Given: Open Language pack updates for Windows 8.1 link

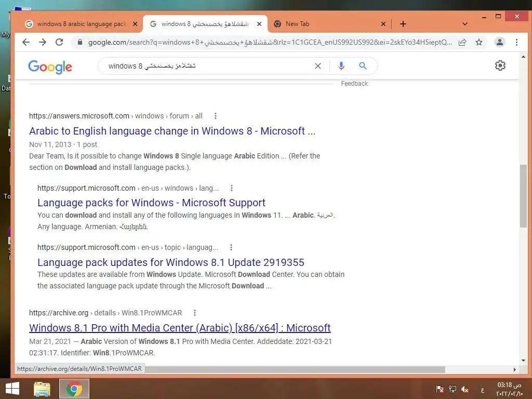Looking at the screenshot, I should pos(170,262).
